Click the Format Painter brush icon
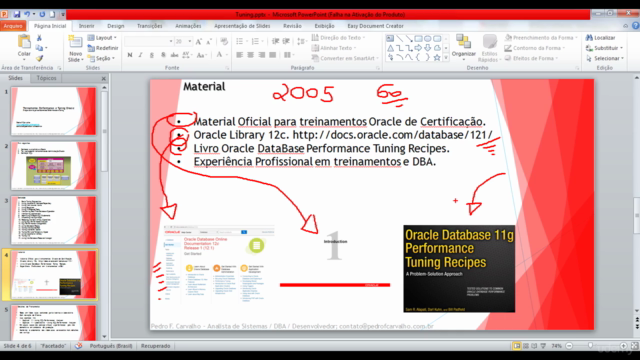 [39, 58]
